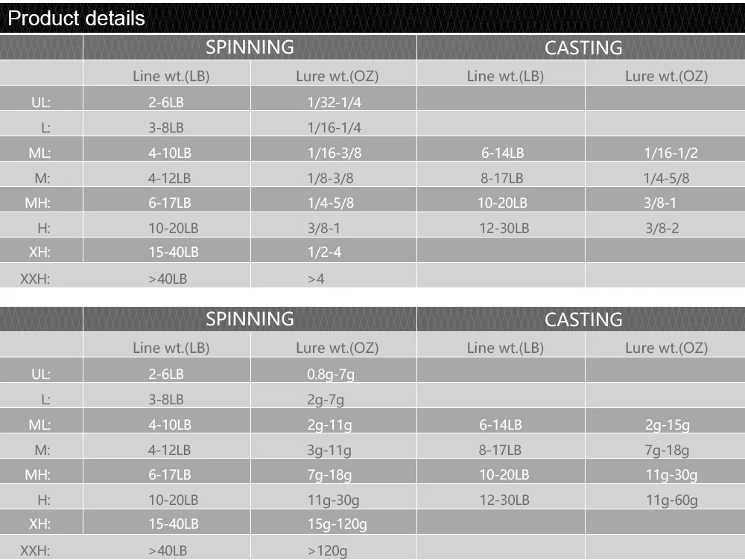Click the bottom table SPINNING header

(x=250, y=319)
